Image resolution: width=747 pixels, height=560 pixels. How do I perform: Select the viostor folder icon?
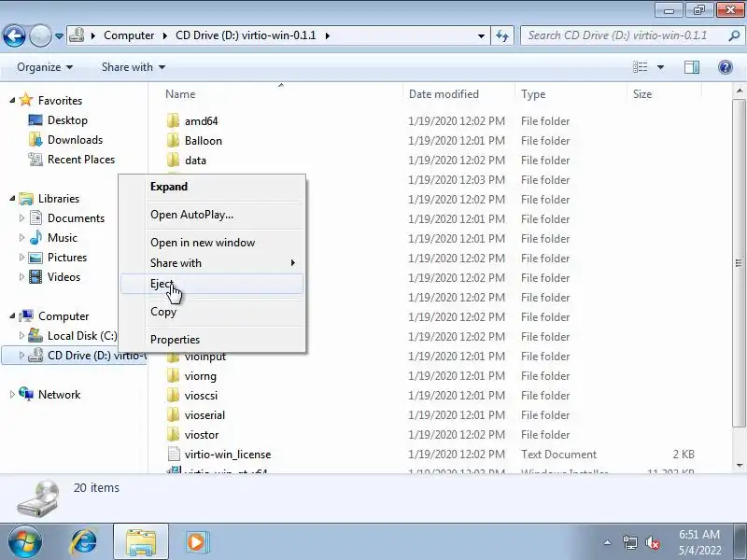coord(173,434)
